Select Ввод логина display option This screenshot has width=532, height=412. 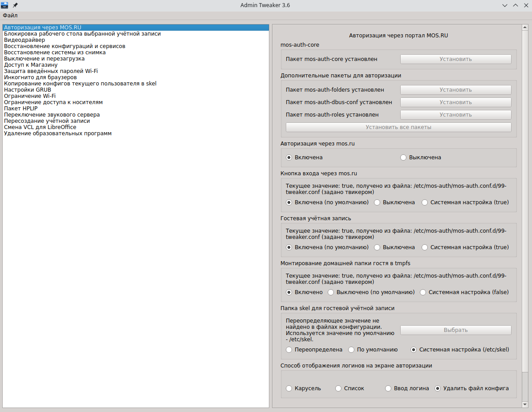tap(388, 388)
